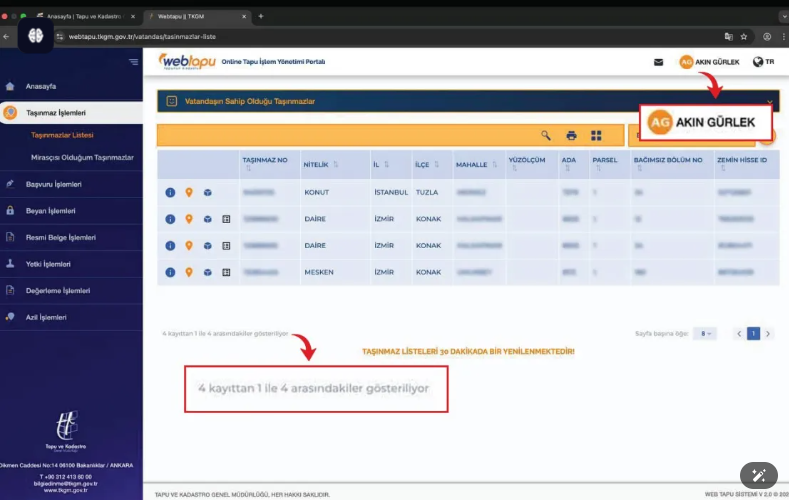Go to the next page with right arrow

coord(768,334)
